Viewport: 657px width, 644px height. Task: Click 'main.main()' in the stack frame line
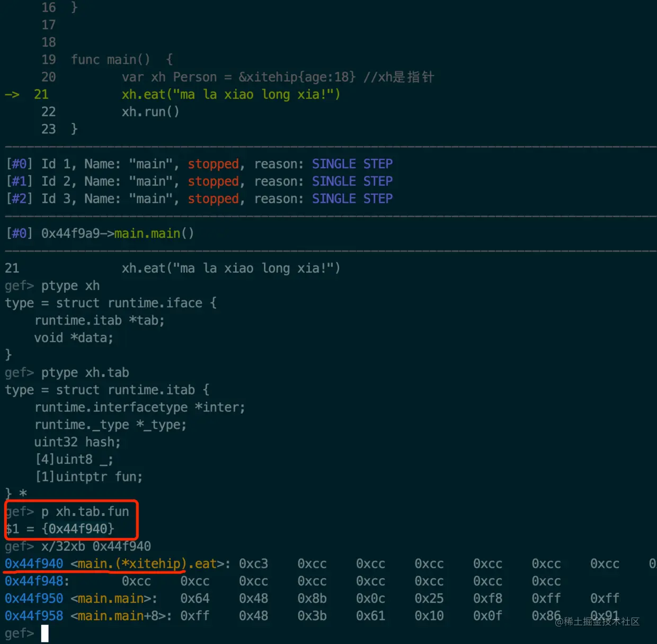pyautogui.click(x=154, y=233)
